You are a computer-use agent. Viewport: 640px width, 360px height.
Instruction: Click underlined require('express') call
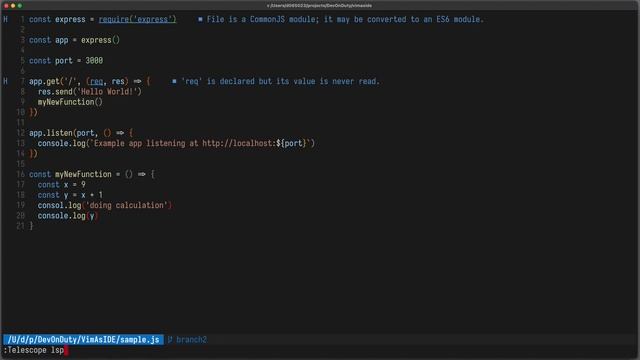[138, 19]
